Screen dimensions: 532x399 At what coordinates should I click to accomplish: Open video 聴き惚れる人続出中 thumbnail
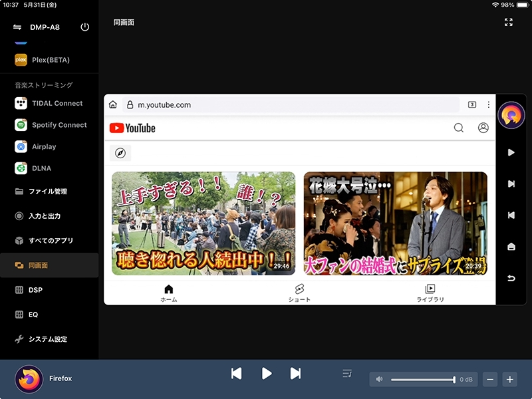[203, 223]
